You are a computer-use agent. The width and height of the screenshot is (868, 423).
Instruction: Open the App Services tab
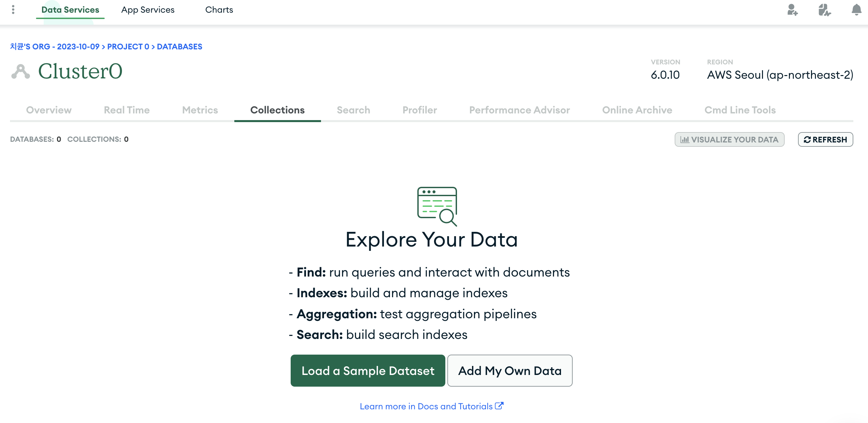coord(148,10)
